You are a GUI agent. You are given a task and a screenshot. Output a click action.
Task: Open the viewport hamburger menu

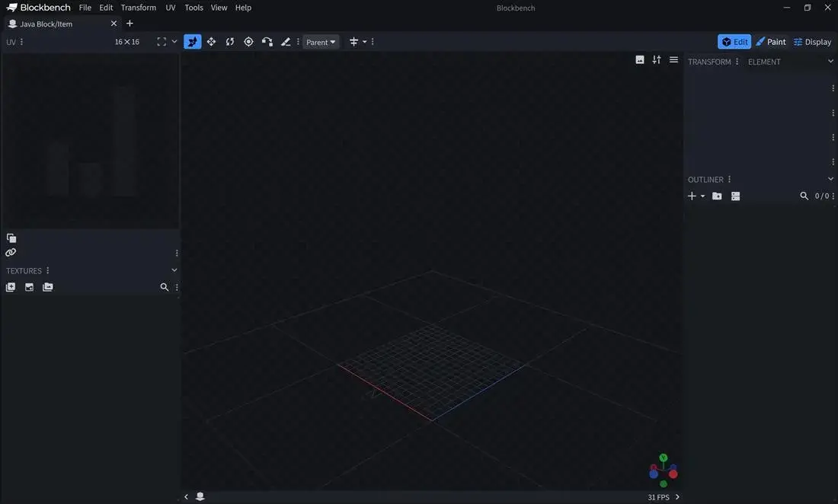(x=674, y=60)
